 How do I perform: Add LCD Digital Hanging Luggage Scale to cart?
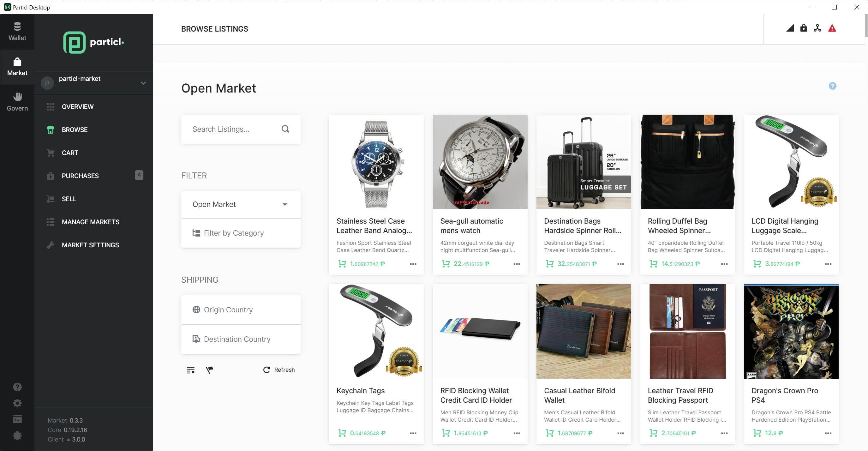[757, 264]
